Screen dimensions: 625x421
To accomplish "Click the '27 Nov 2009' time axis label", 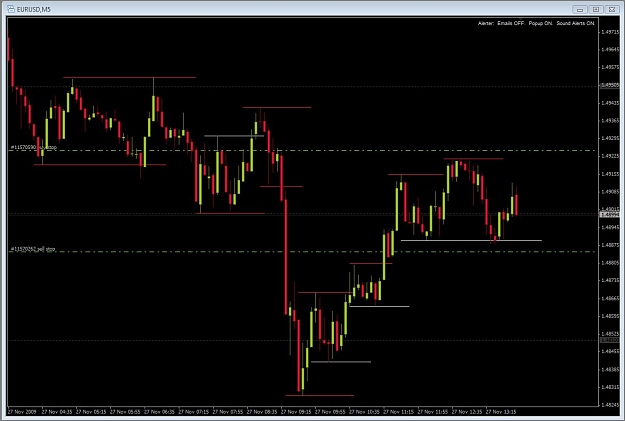I will [x=22, y=411].
